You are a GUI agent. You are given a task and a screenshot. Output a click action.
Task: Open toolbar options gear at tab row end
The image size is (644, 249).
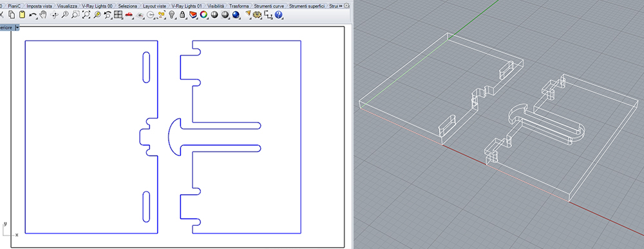pyautogui.click(x=347, y=6)
